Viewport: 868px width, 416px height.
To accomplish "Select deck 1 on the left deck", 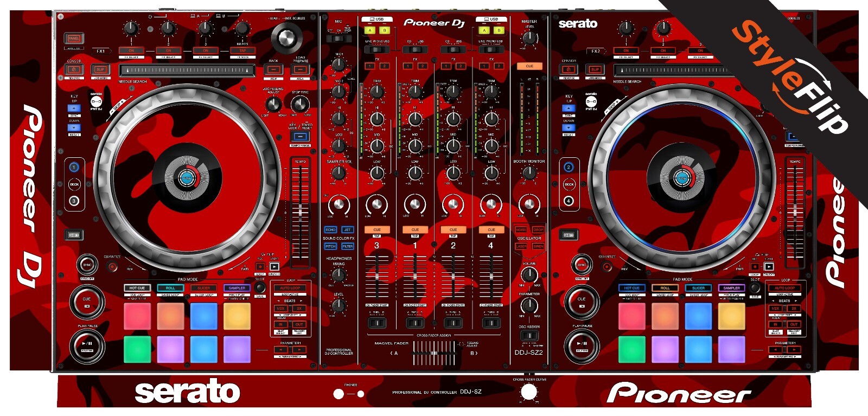I will (x=74, y=167).
